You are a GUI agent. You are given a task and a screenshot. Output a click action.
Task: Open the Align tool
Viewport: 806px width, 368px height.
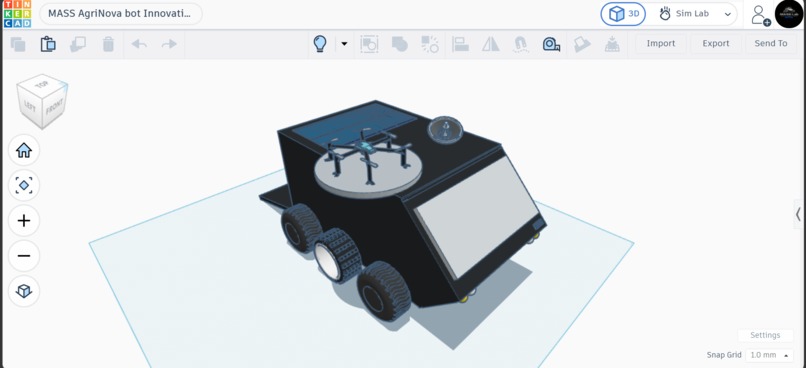tap(460, 44)
